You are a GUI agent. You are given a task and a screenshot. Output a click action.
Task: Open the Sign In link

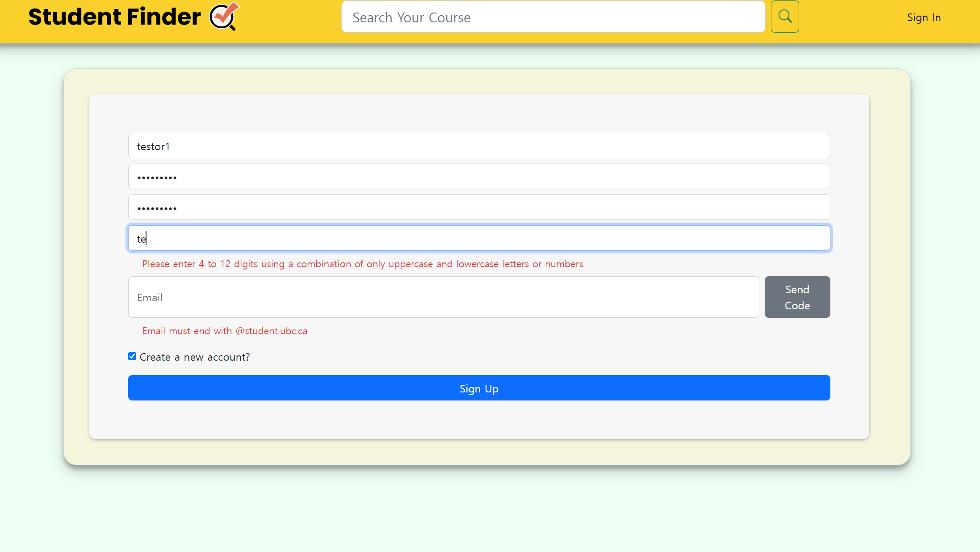pos(924,17)
